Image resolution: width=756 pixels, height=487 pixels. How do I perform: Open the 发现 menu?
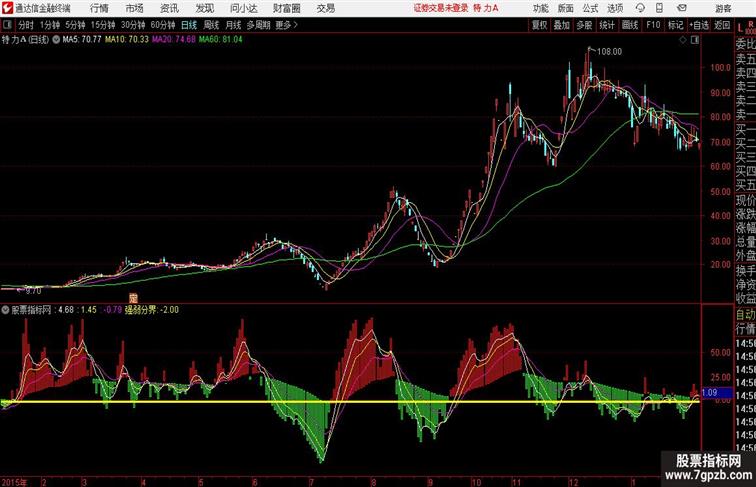pos(204,8)
